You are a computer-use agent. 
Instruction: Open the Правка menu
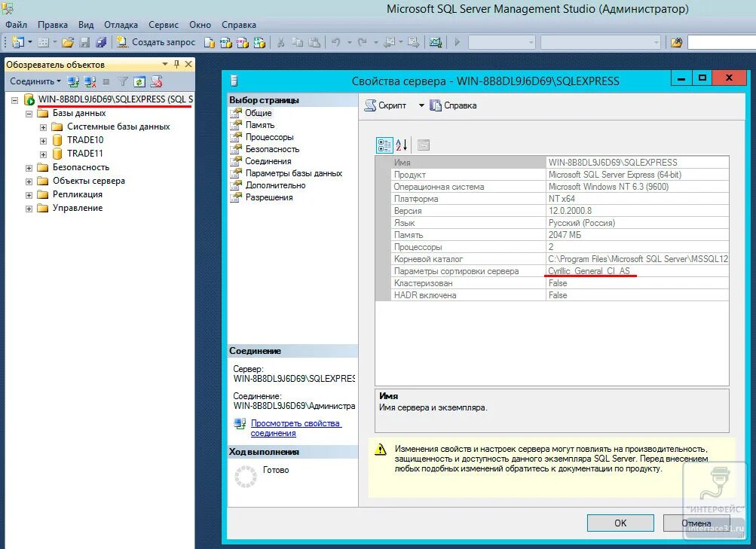coord(53,25)
